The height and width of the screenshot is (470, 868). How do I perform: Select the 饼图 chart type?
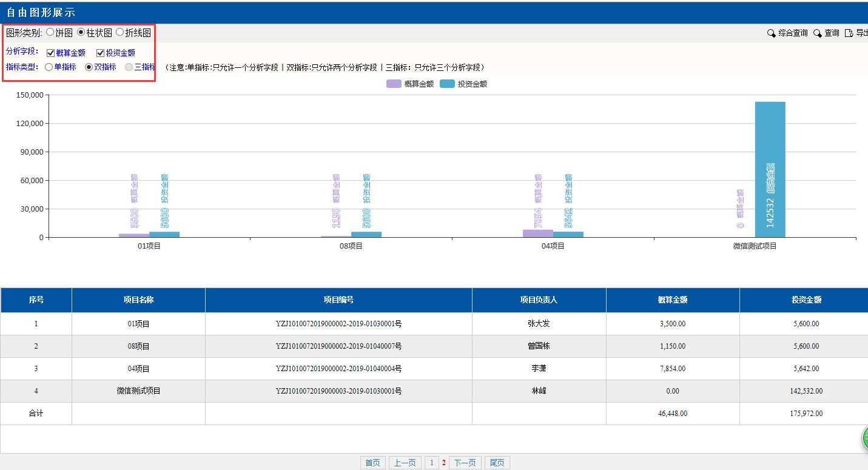point(50,32)
